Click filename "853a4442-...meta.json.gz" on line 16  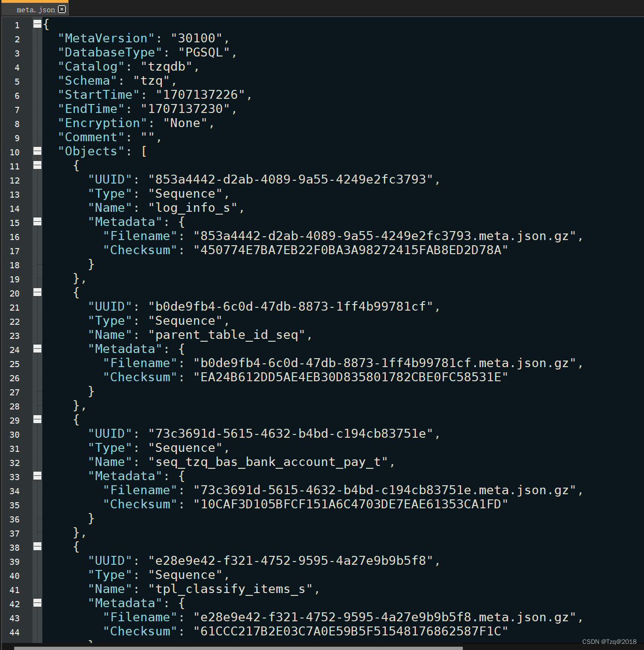[385, 236]
